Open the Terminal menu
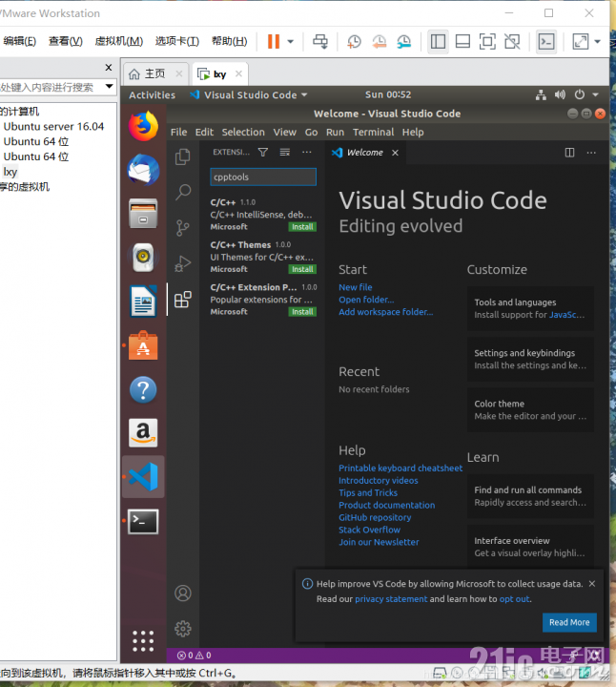Screen dimensions: 616x687 (x=373, y=132)
